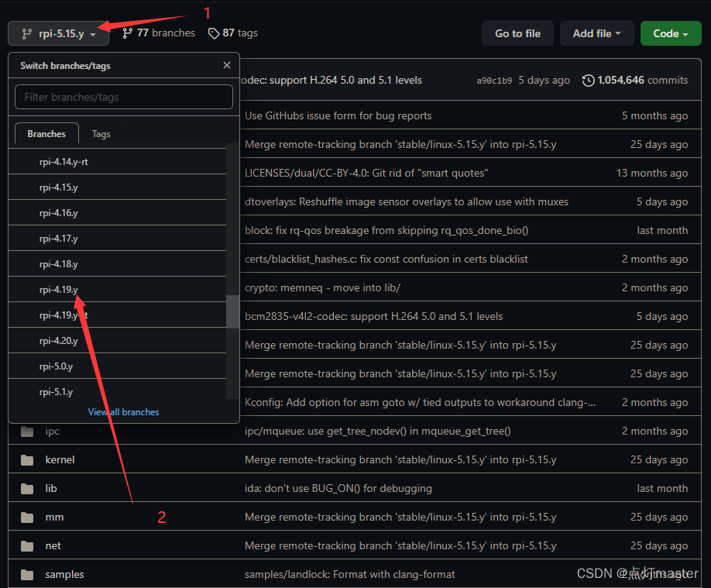711x588 pixels.
Task: Select branch rpi-5.1.y
Action: click(x=117, y=391)
